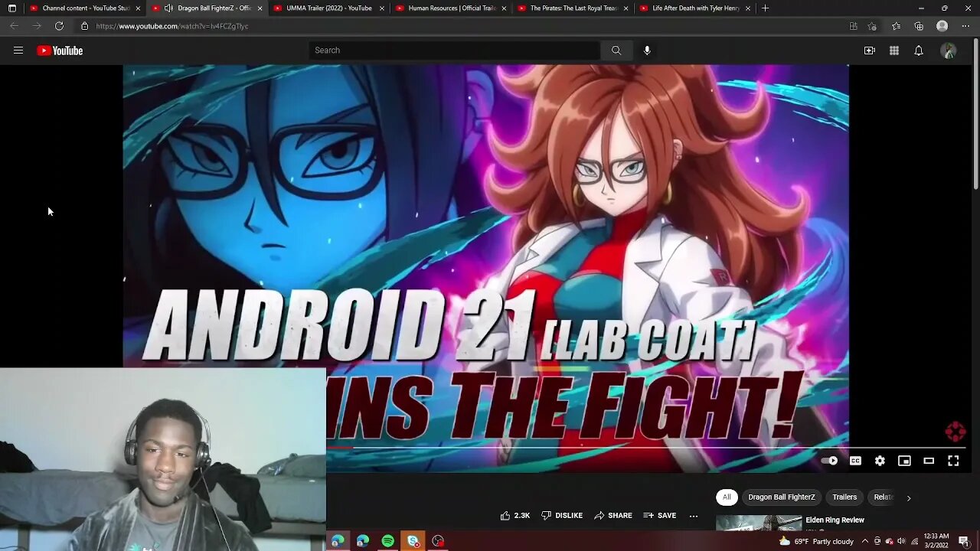Show hidden system tray icons
The image size is (980, 551).
pos(865,541)
